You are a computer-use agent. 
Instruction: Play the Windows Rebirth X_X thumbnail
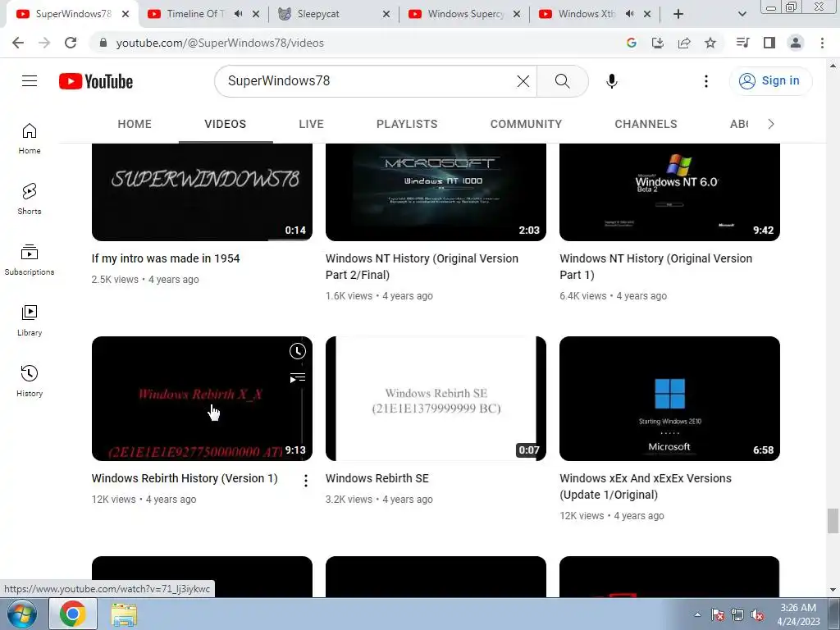click(202, 399)
